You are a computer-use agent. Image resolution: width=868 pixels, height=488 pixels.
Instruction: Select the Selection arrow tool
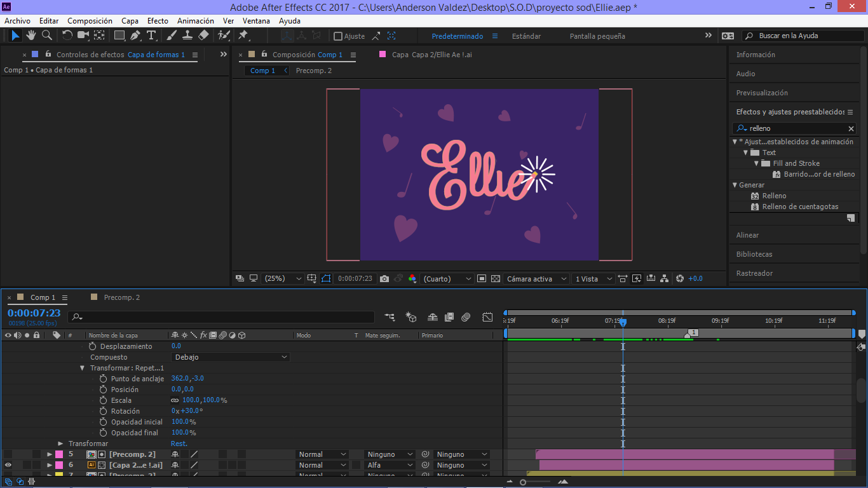[x=15, y=36]
